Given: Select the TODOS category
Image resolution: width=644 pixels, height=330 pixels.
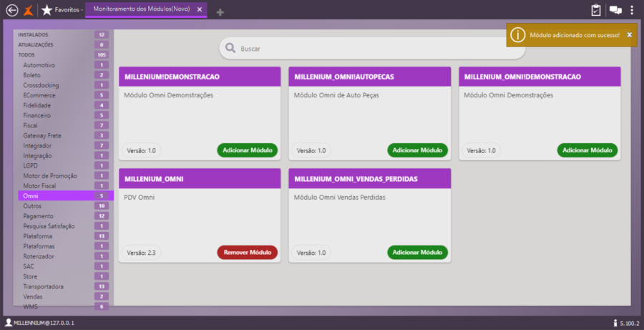Looking at the screenshot, I should (x=63, y=54).
